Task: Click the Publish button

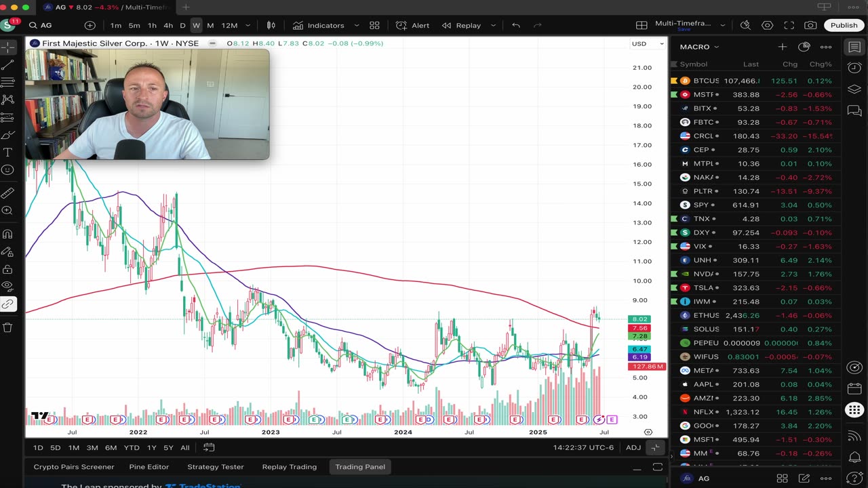Action: [844, 26]
